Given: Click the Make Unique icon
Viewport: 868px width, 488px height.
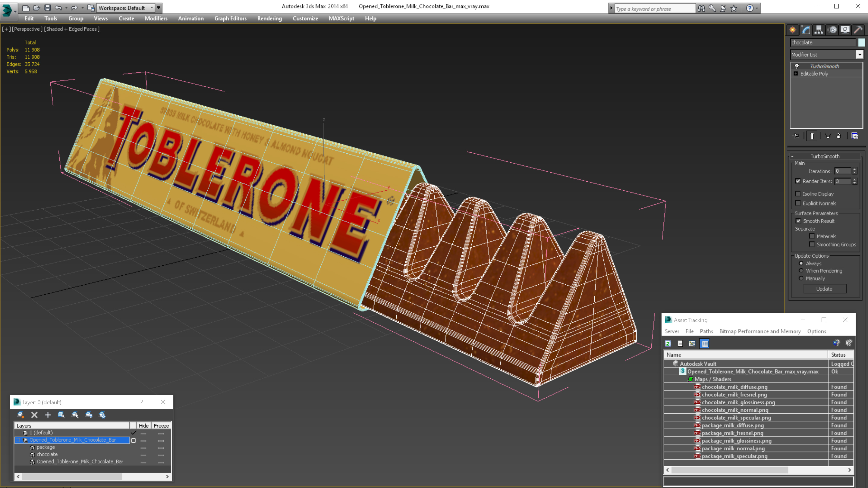Looking at the screenshot, I should point(828,136).
